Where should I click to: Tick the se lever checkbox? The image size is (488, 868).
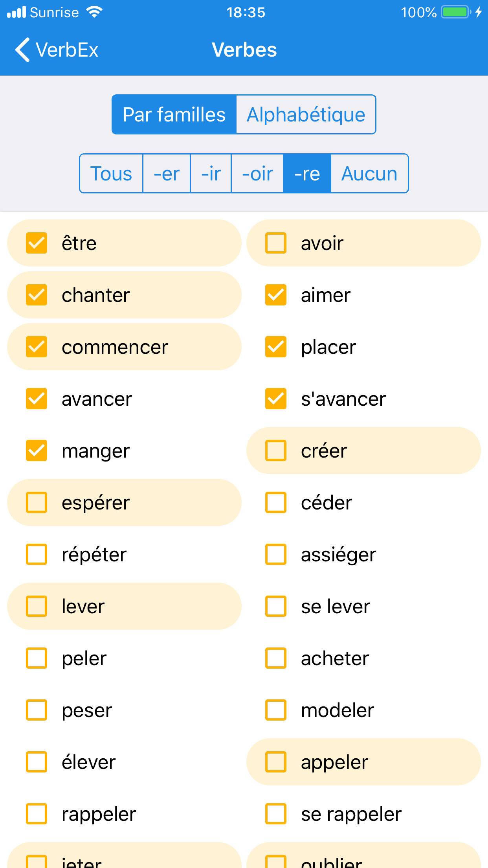point(276,606)
